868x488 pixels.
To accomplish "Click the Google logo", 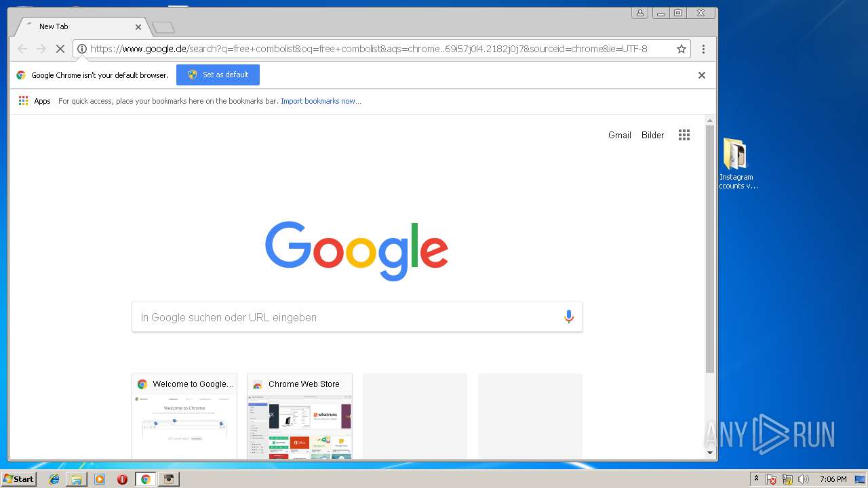I will 357,251.
